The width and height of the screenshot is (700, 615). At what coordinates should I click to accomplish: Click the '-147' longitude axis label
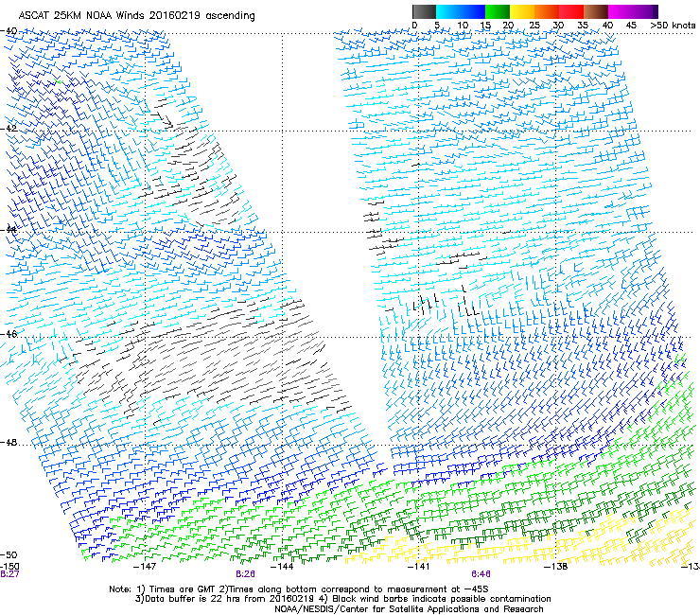tap(145, 567)
